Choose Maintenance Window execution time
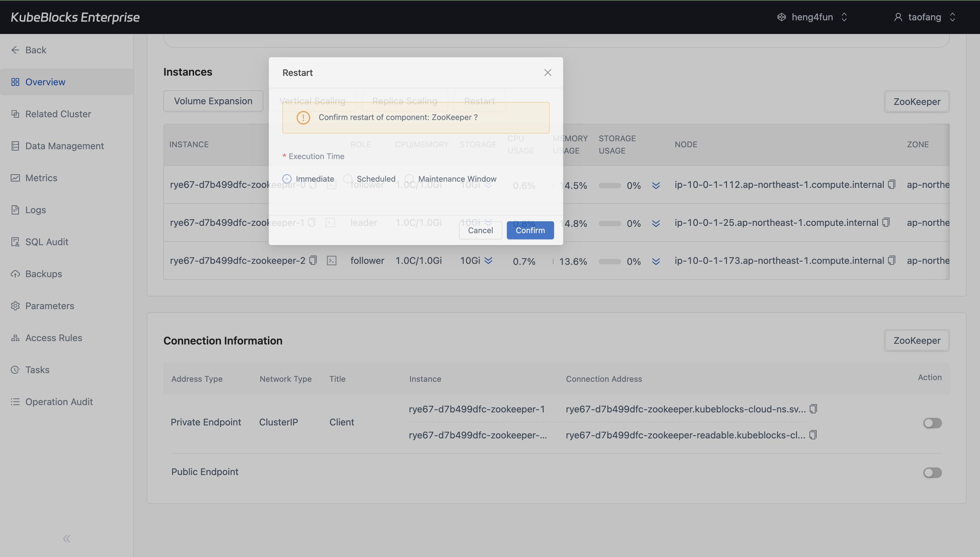 (410, 179)
